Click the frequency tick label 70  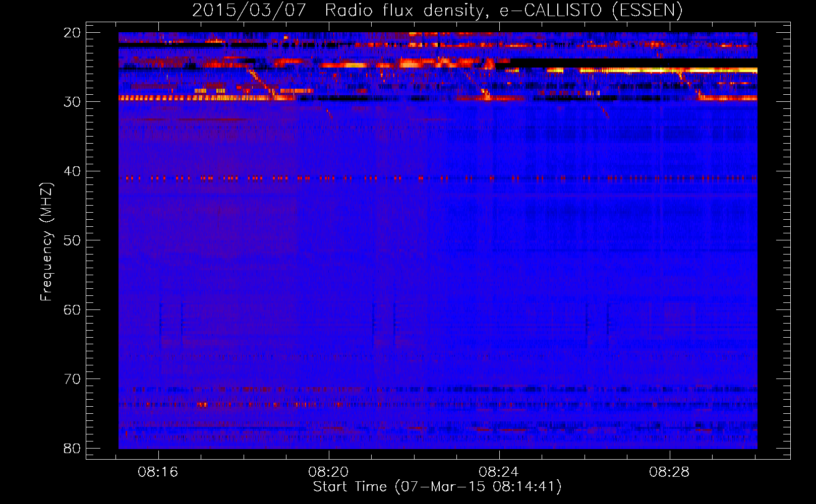tap(72, 379)
